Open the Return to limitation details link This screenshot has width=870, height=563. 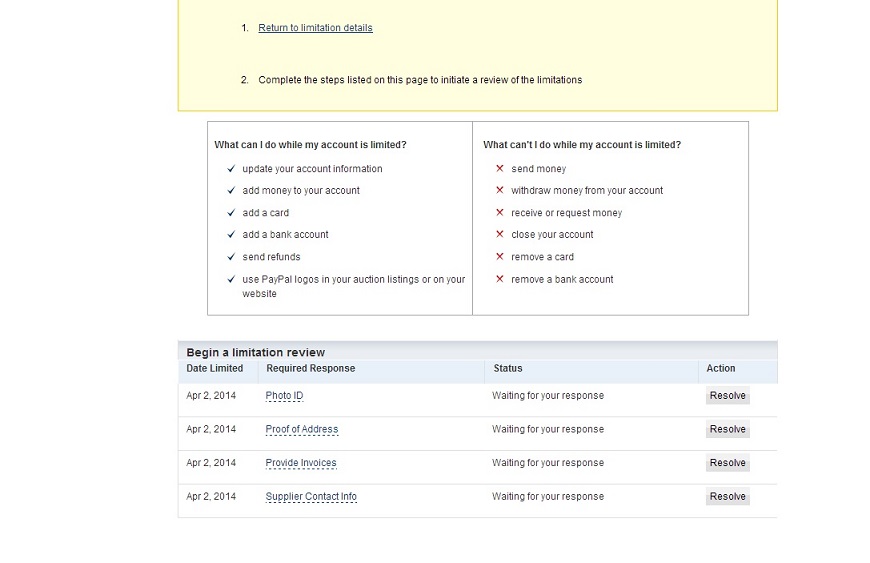point(315,28)
